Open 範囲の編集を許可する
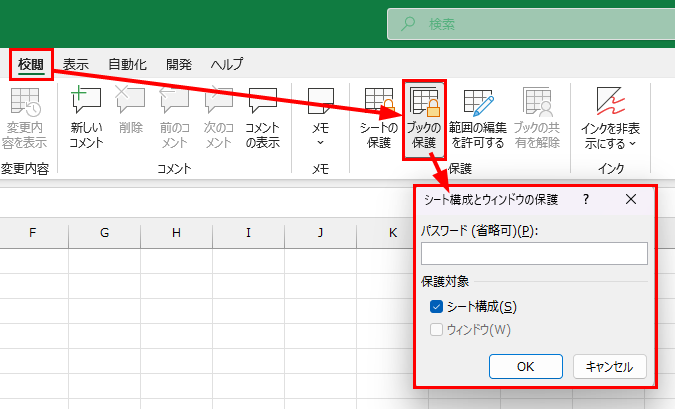675x409 pixels. coord(478,118)
